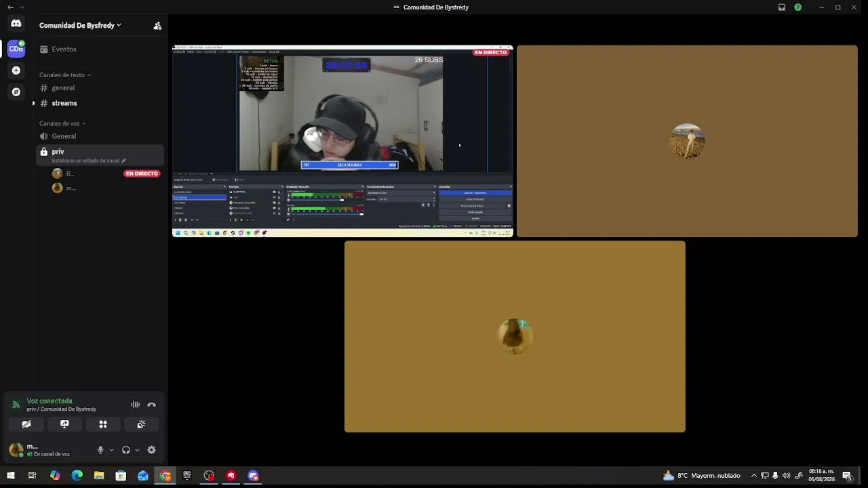
Task: Start an activity
Action: pos(103,424)
